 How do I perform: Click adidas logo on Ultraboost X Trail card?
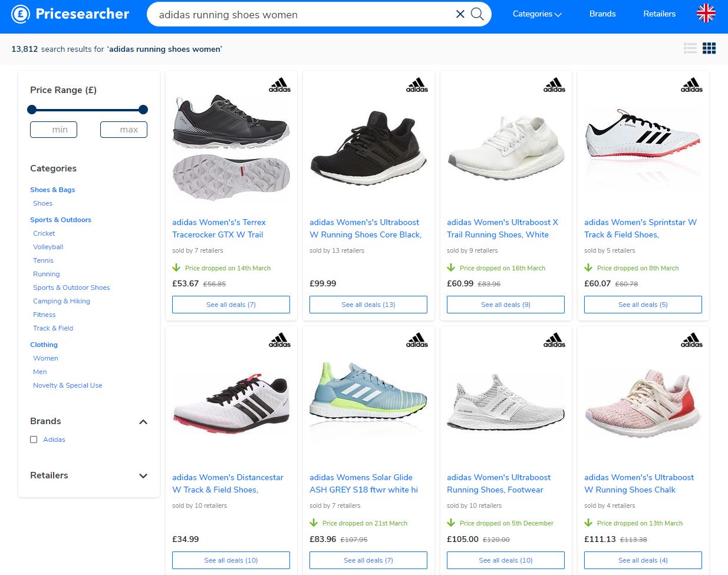[554, 85]
